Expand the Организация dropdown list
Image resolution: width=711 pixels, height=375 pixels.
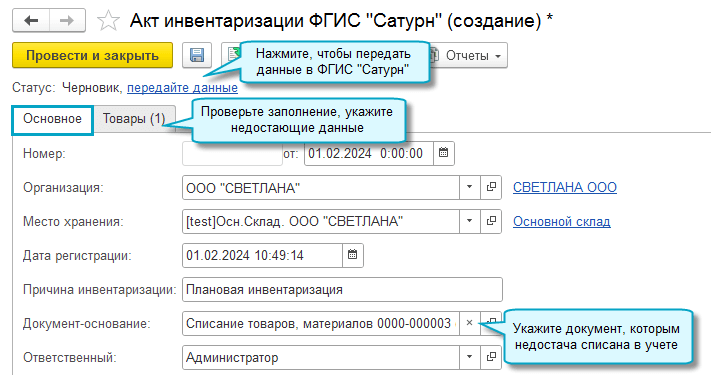pyautogui.click(x=469, y=187)
